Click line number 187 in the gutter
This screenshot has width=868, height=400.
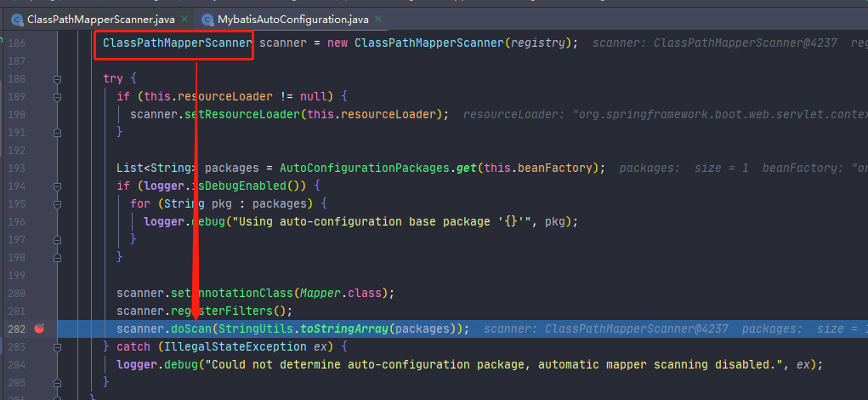[x=17, y=61]
